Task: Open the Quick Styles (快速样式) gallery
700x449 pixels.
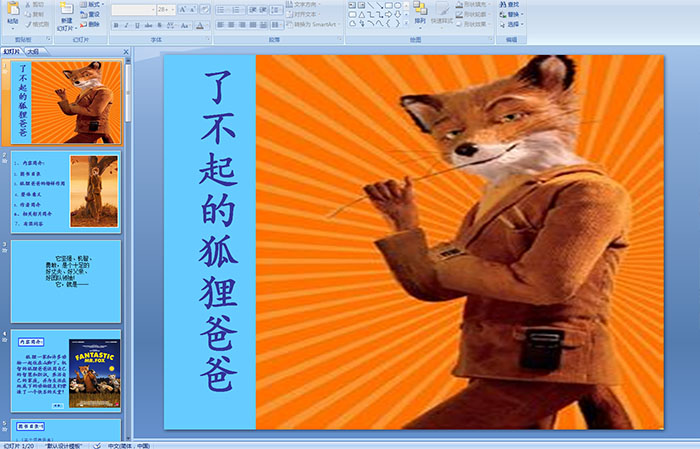Action: 442,13
